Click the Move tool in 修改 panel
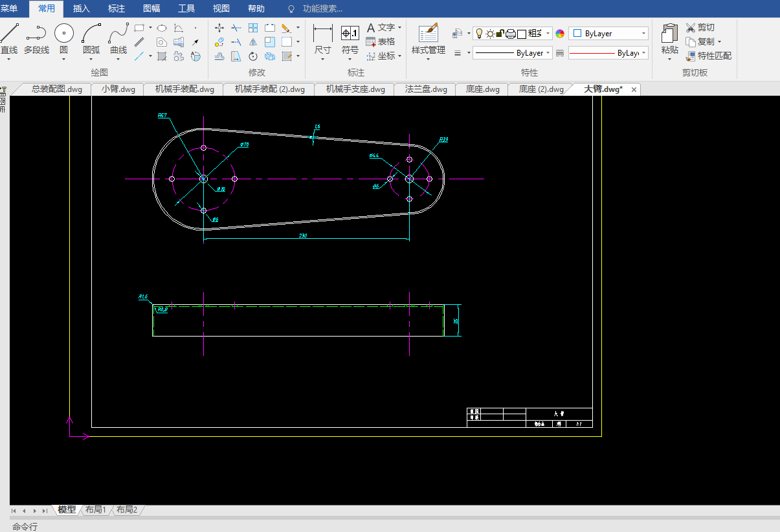This screenshot has height=532, width=780. (x=219, y=28)
